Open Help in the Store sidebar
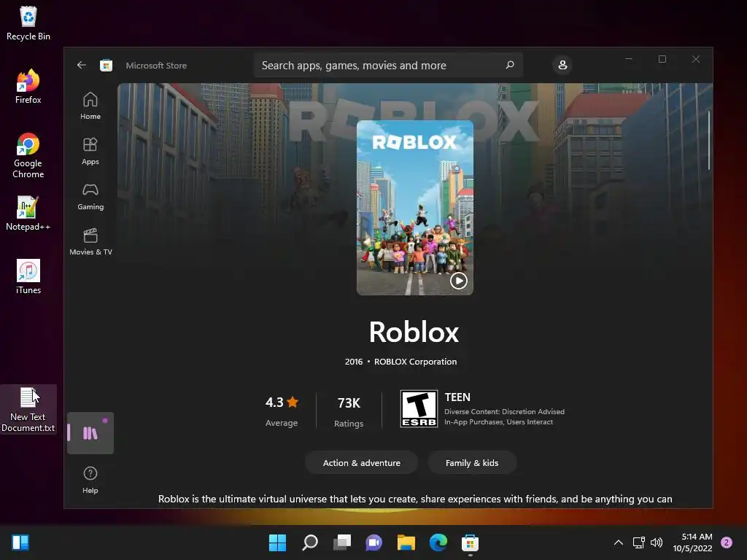 pos(90,480)
